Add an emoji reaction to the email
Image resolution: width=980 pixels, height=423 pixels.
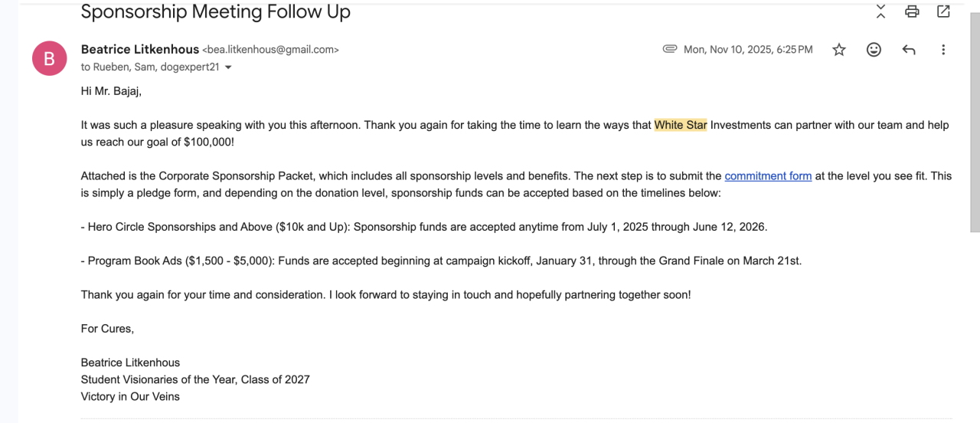[874, 50]
